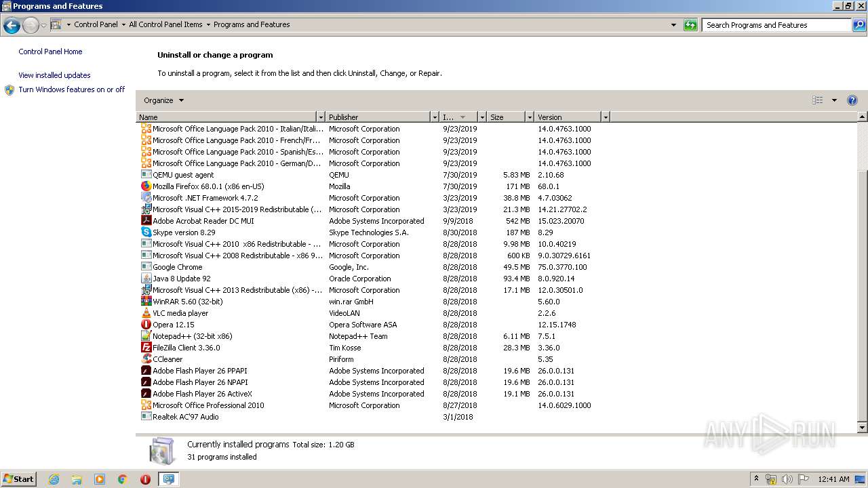Show hidden tray icons arrow
868x488 pixels.
pyautogui.click(x=756, y=479)
